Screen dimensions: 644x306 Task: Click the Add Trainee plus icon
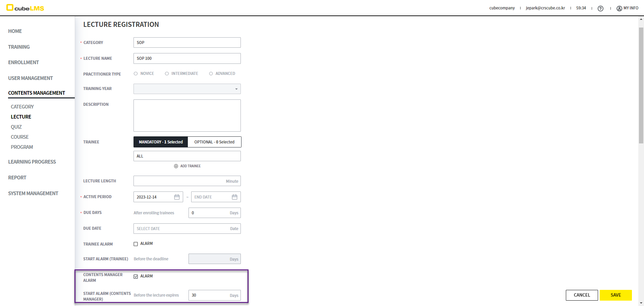point(176,166)
